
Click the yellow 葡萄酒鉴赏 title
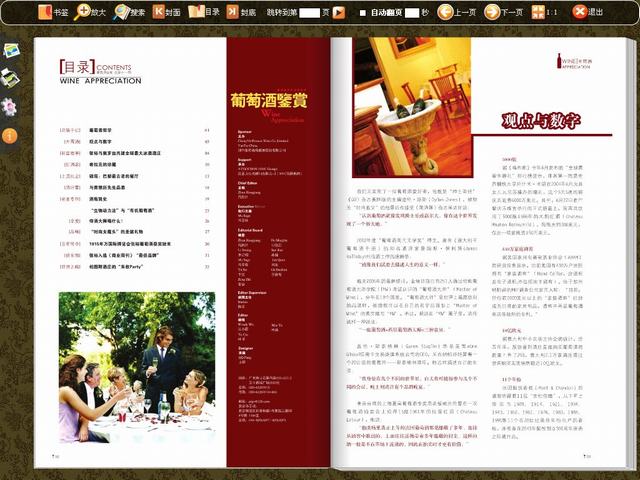269,100
